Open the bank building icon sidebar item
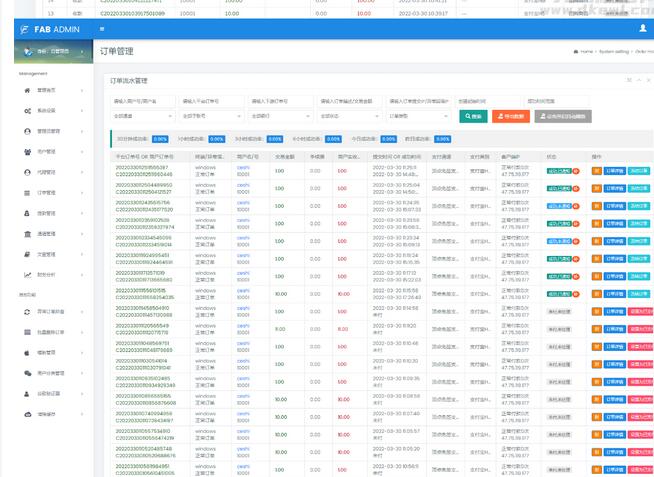The image size is (654, 477). point(27,234)
